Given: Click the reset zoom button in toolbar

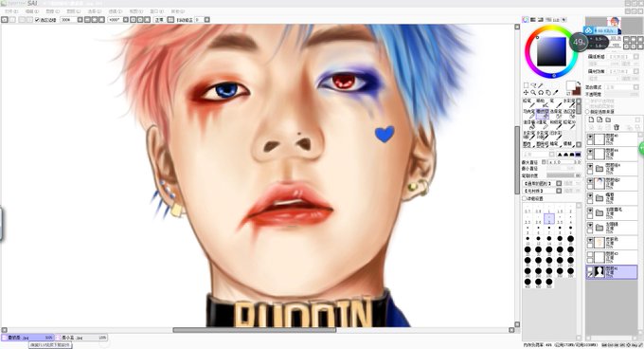Looking at the screenshot, I should pos(101,20).
